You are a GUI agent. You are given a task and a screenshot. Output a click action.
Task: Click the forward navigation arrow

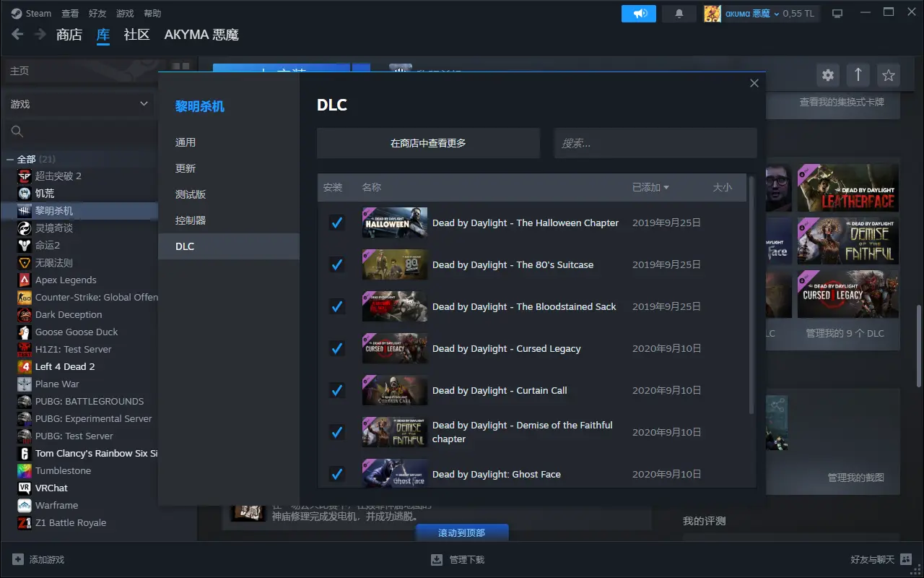point(40,34)
